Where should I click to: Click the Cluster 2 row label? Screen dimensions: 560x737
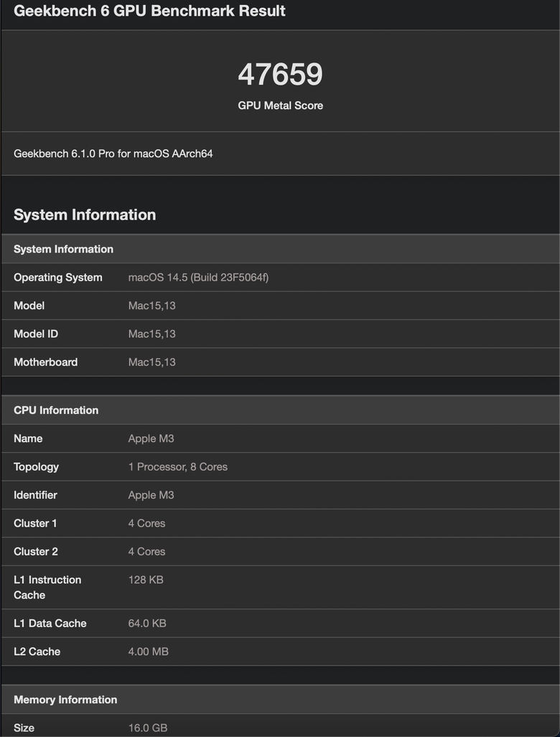point(36,551)
